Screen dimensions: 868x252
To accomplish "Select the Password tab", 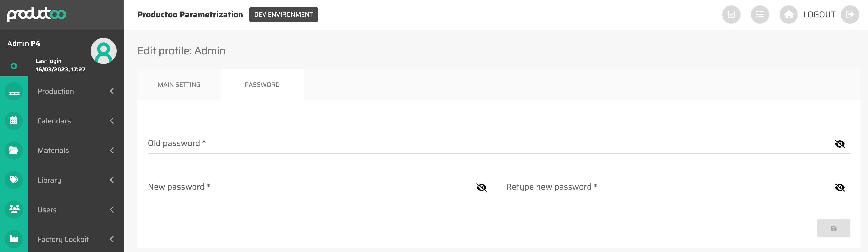I will (262, 85).
